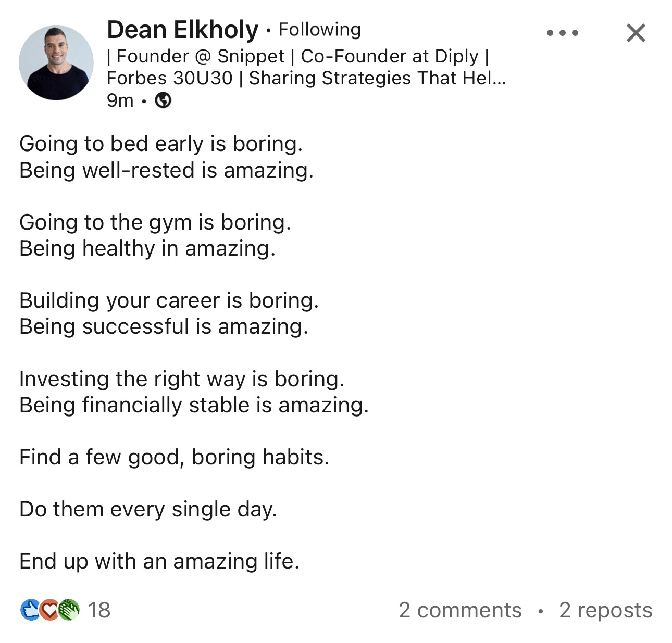Click the text 'Do them every single day.'
Viewport: 672px width, 643px height.
pyautogui.click(x=148, y=509)
